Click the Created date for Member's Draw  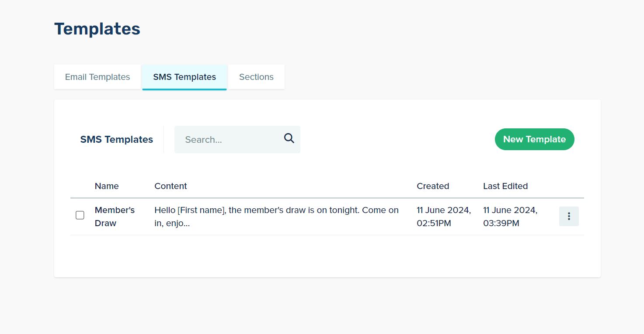[x=443, y=216]
